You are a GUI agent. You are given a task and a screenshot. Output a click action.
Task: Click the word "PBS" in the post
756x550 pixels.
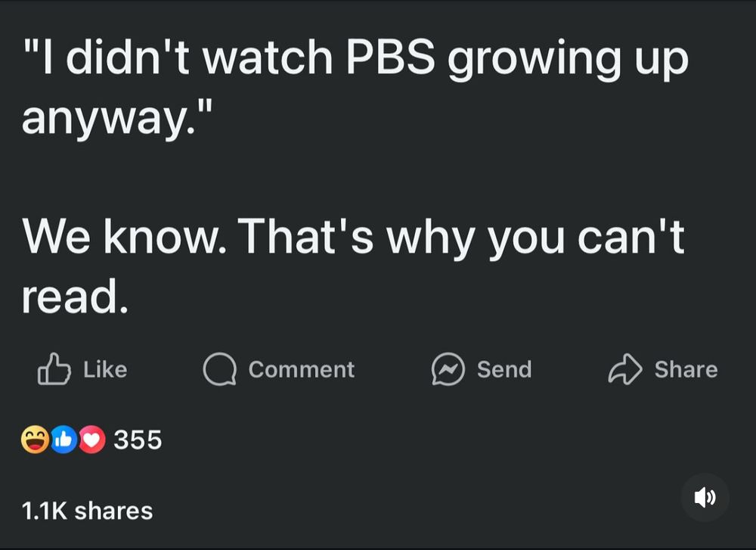(391, 57)
